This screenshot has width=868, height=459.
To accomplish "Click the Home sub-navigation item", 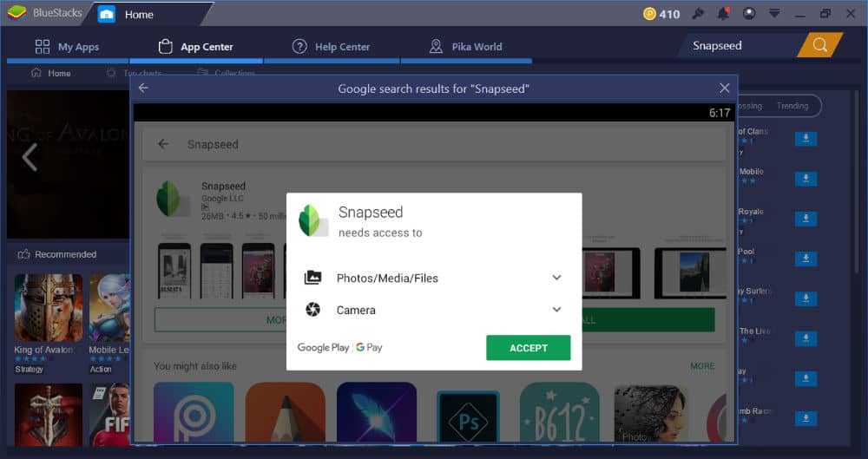I will click(51, 73).
